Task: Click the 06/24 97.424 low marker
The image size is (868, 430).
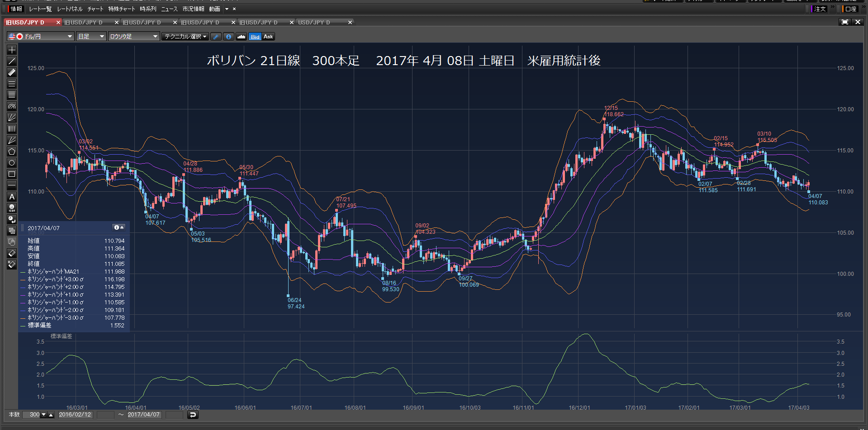Action: pyautogui.click(x=296, y=303)
